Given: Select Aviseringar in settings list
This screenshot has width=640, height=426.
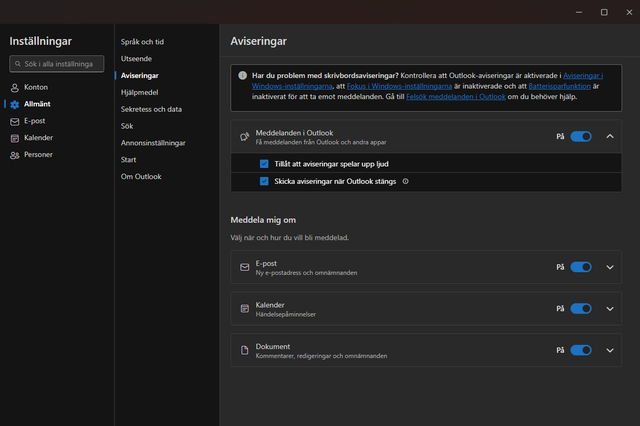Looking at the screenshot, I should pos(140,75).
